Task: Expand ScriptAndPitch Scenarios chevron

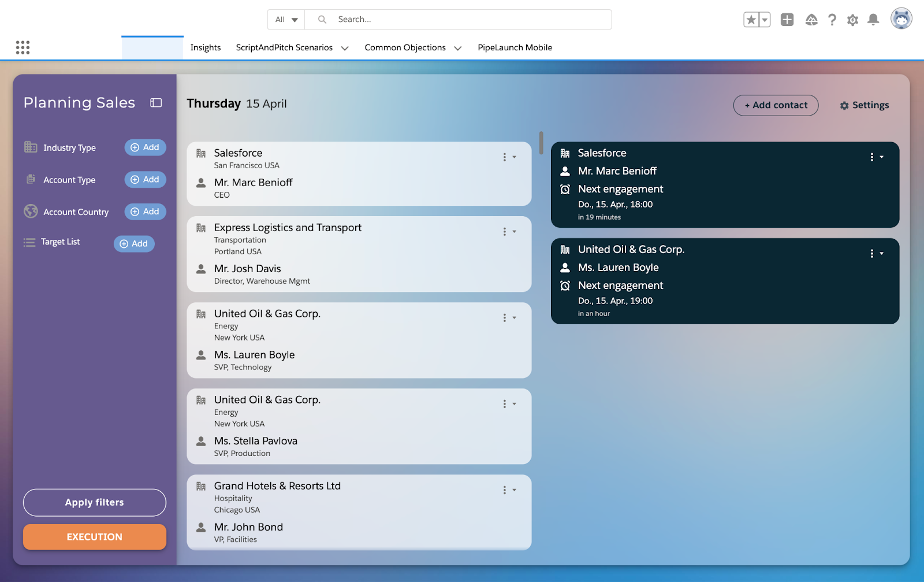Action: pos(345,48)
